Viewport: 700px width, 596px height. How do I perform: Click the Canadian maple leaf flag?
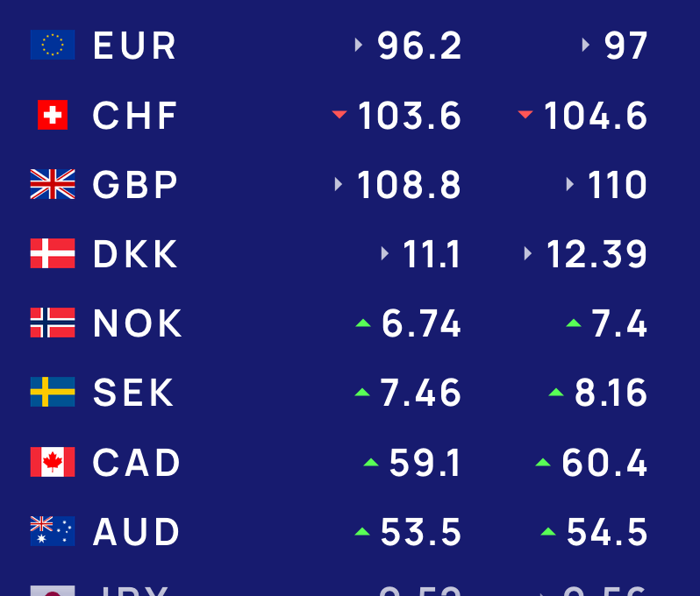coord(53,462)
